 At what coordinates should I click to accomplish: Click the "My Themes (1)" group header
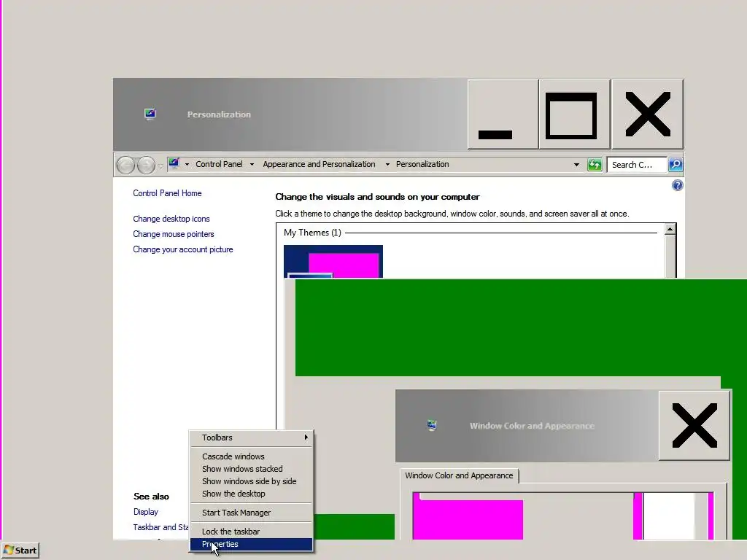312,233
